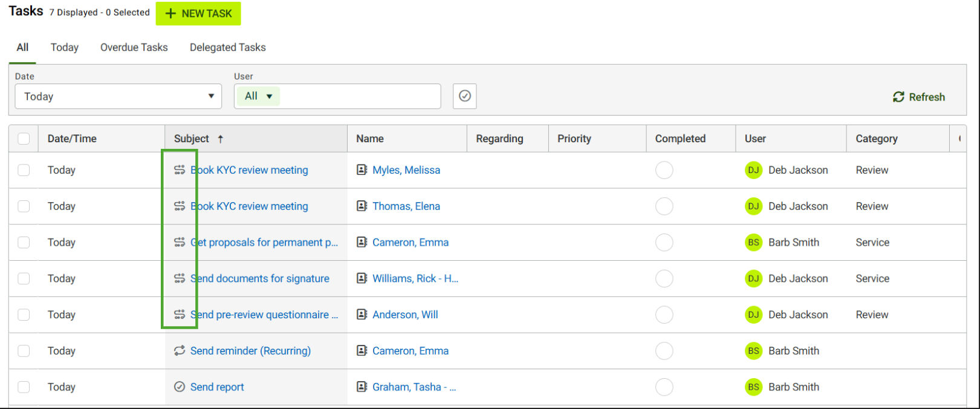
Task: Click contact card icon next to Thomas, Elena
Action: click(362, 206)
